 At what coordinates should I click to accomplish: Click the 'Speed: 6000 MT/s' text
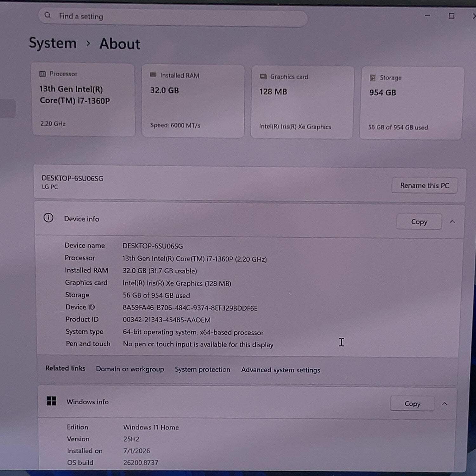[175, 125]
